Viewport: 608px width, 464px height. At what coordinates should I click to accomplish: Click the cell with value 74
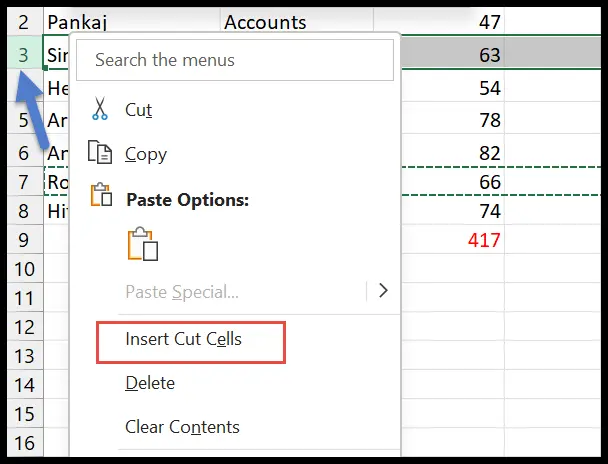(453, 211)
